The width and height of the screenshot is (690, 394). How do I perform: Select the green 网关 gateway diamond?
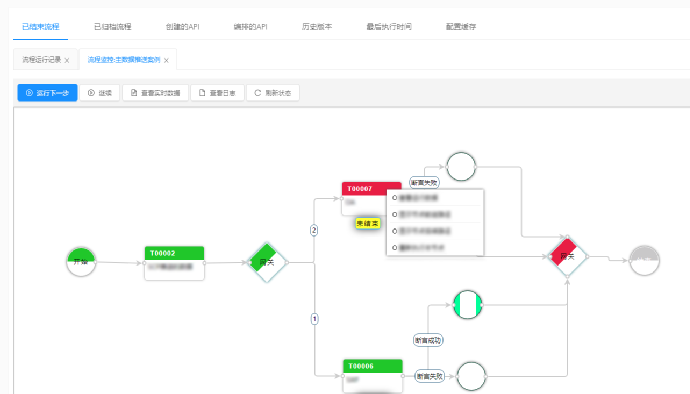point(267,262)
